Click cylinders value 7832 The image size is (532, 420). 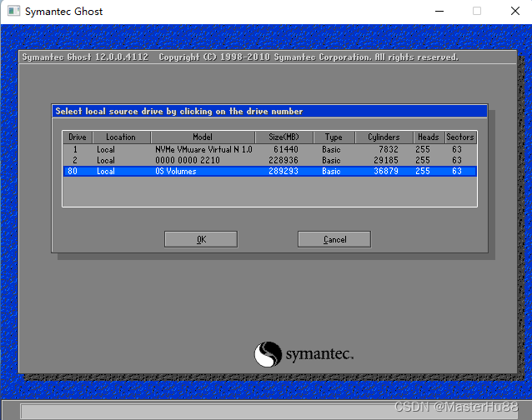coord(389,149)
